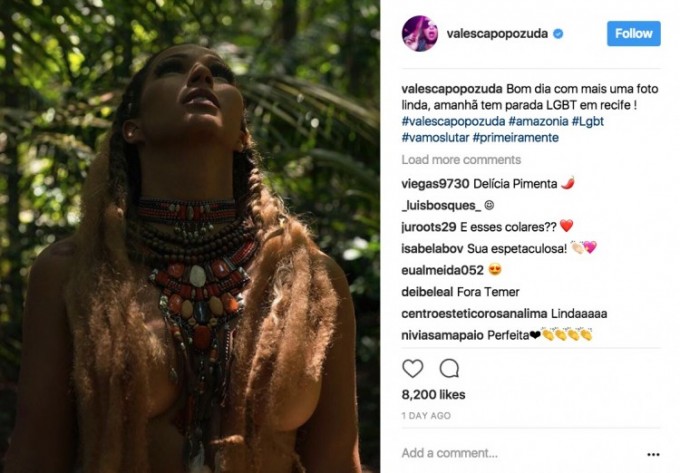
Task: Click the 1 day ago timestamp
Action: click(425, 415)
